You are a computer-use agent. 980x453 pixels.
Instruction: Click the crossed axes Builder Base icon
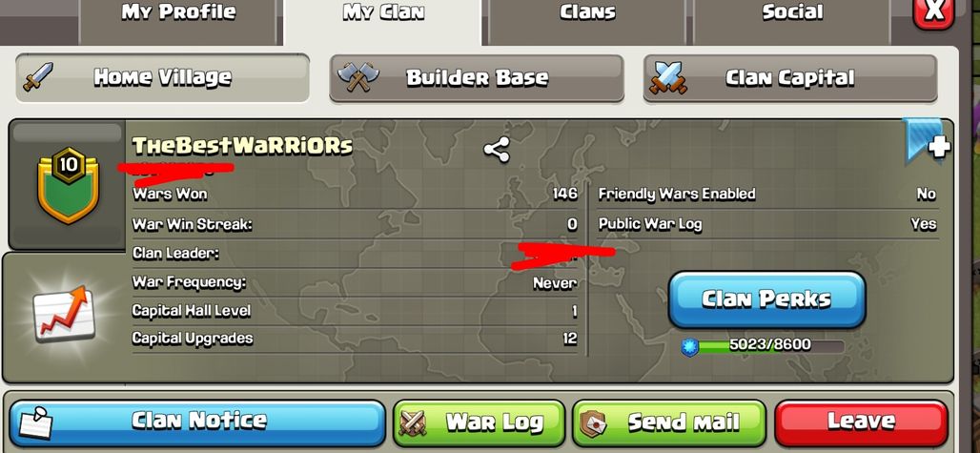point(357,77)
